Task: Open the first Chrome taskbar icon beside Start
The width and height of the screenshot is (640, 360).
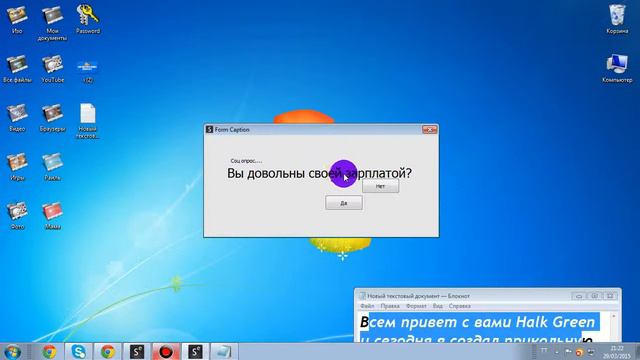Action: [x=49, y=352]
